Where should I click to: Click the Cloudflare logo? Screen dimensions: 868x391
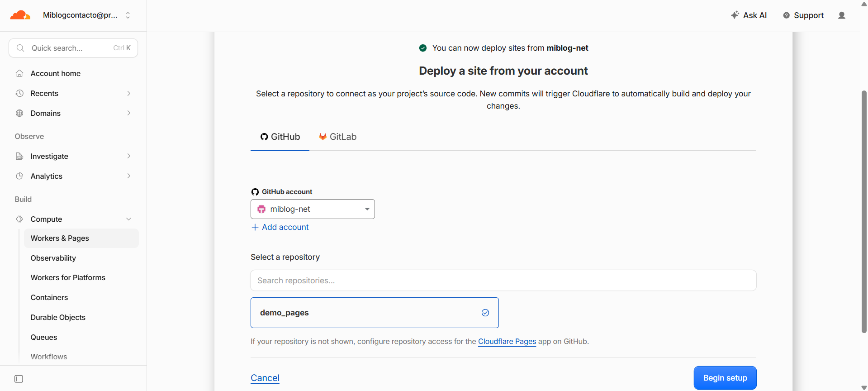click(x=20, y=15)
